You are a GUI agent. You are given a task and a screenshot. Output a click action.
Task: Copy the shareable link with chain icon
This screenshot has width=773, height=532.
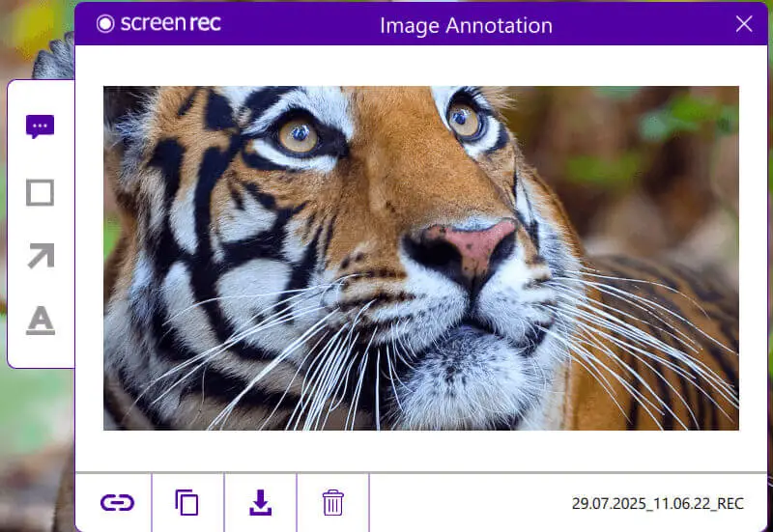(x=117, y=502)
